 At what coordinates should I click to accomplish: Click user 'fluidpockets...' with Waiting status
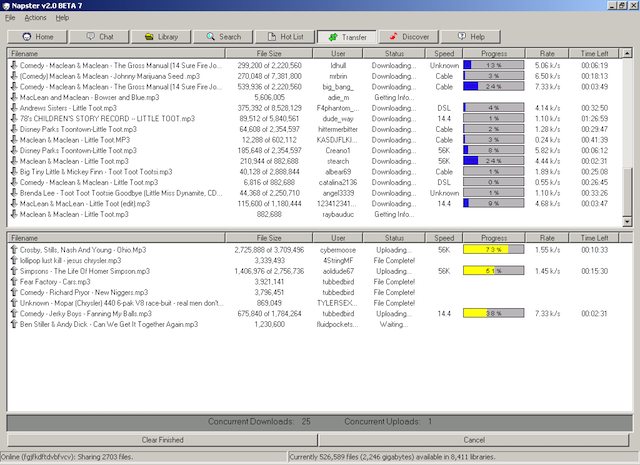(x=337, y=324)
